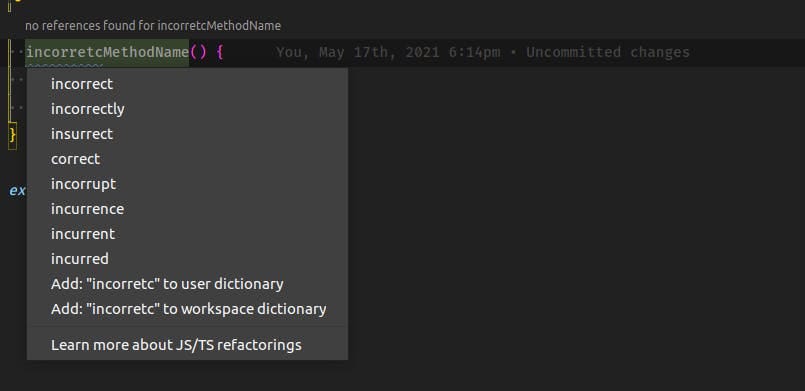Select "correct" from the suggestion list

[187, 159]
